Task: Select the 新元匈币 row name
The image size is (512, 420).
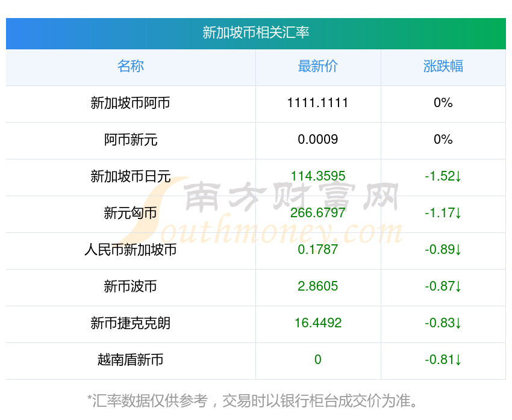Action: pyautogui.click(x=131, y=213)
